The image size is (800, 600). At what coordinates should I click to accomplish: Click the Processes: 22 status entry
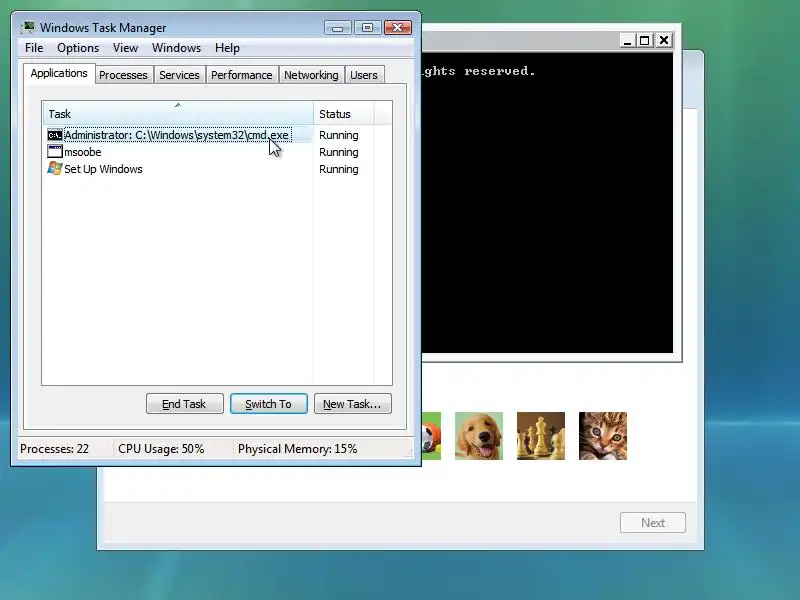(55, 449)
